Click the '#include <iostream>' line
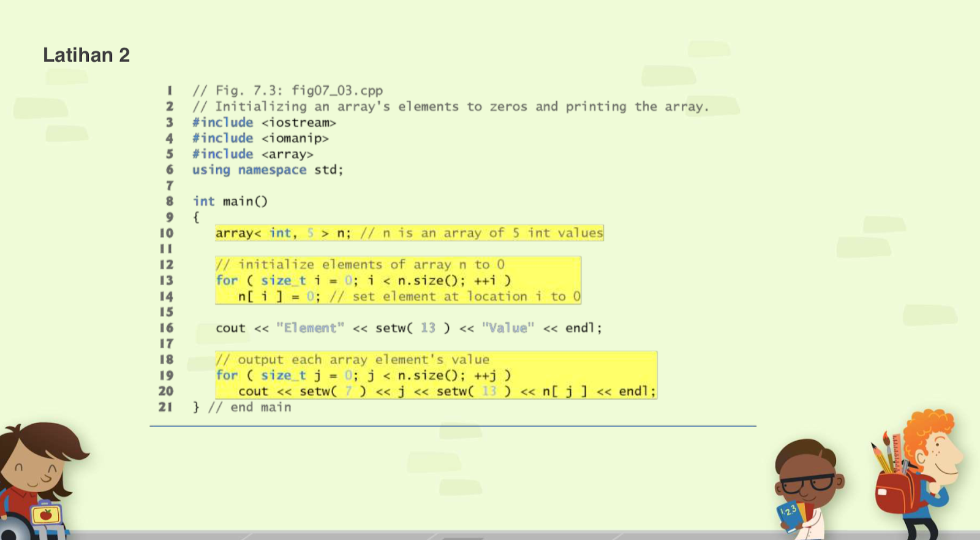Image resolution: width=980 pixels, height=540 pixels. [264, 123]
